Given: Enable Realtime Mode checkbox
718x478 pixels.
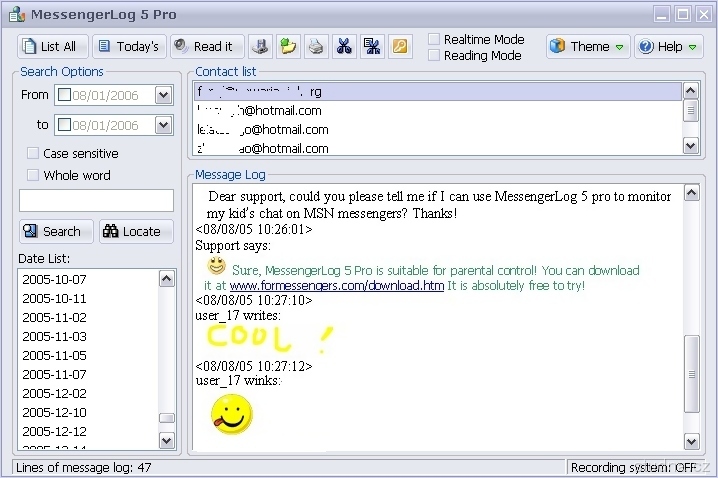Looking at the screenshot, I should click(434, 39).
